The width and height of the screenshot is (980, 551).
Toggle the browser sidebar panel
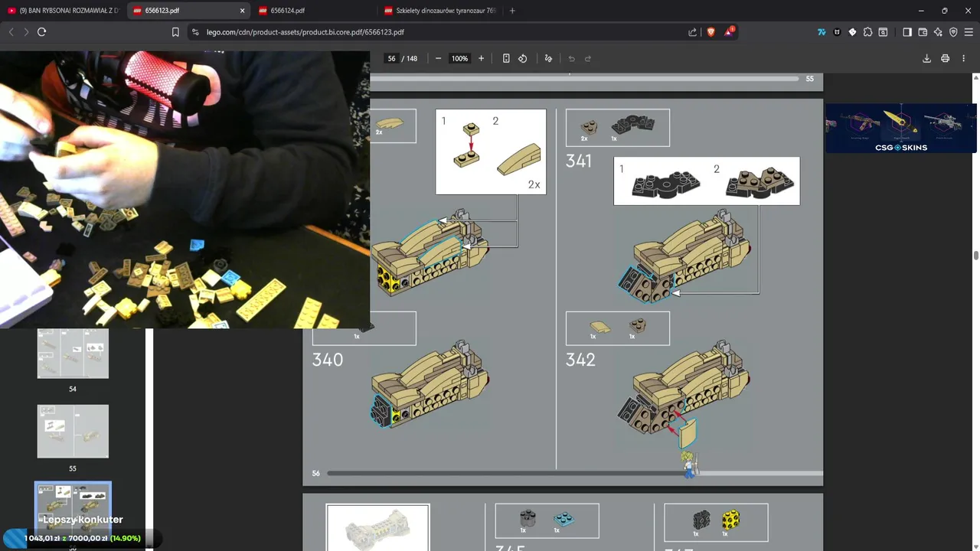pyautogui.click(x=907, y=32)
